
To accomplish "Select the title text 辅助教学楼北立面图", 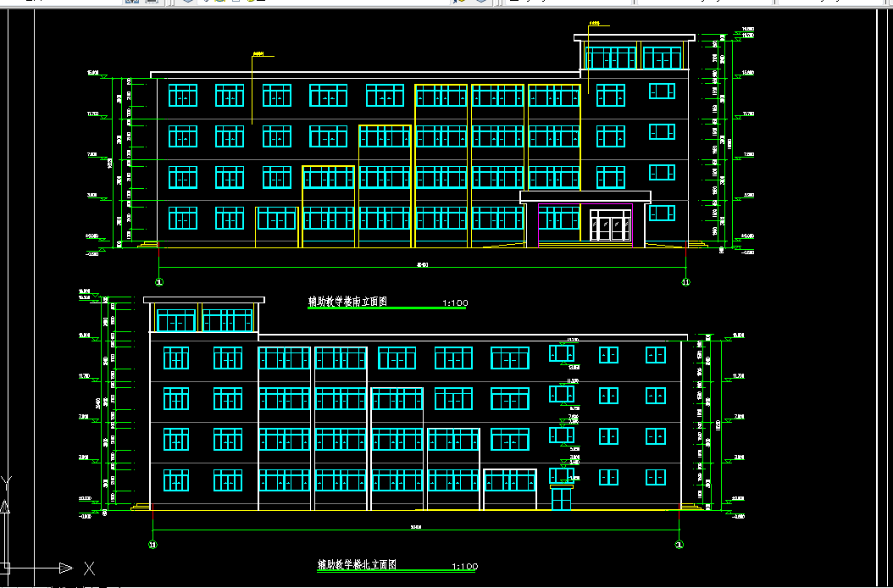I will 357,565.
